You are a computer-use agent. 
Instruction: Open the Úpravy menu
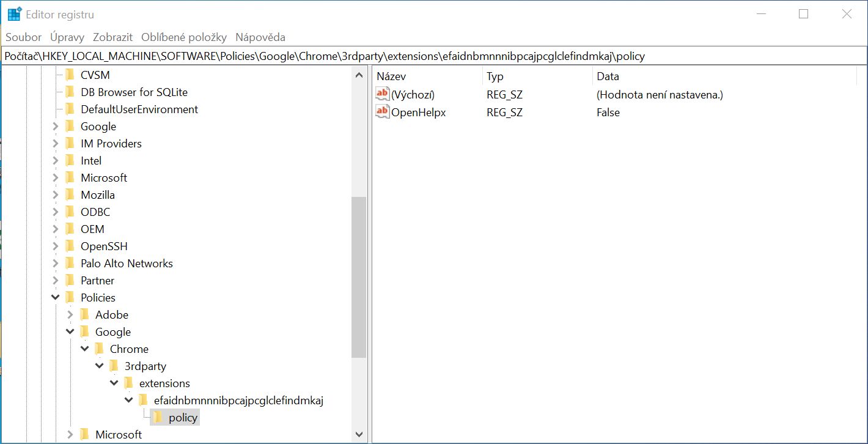pyautogui.click(x=67, y=37)
